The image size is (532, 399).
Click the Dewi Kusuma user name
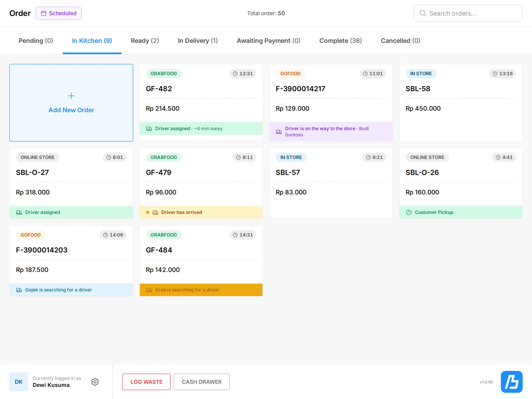coord(51,385)
